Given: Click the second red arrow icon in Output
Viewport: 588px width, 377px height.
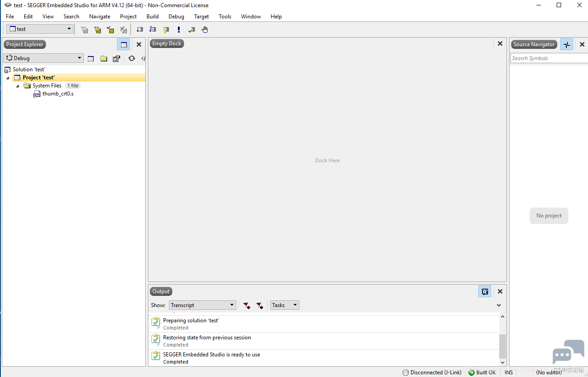Looking at the screenshot, I should click(259, 305).
